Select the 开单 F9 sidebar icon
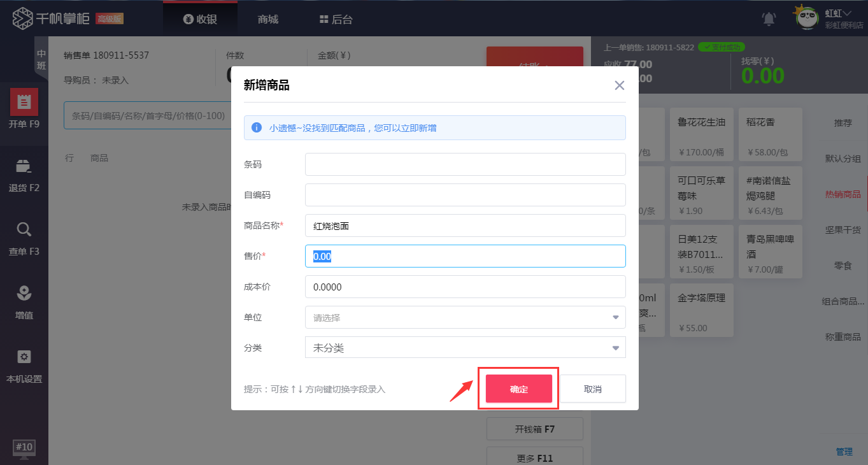 point(24,108)
